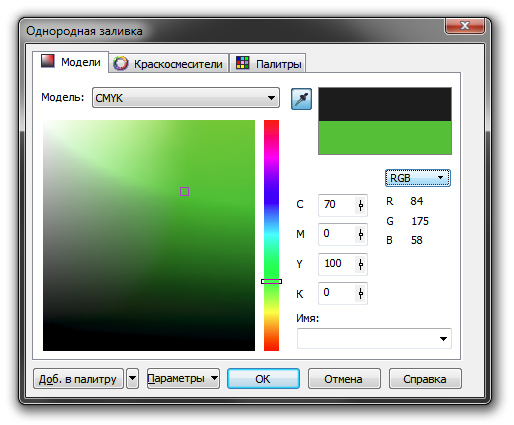Click the Модели tab gradient icon
The width and height of the screenshot is (514, 425).
(x=48, y=61)
